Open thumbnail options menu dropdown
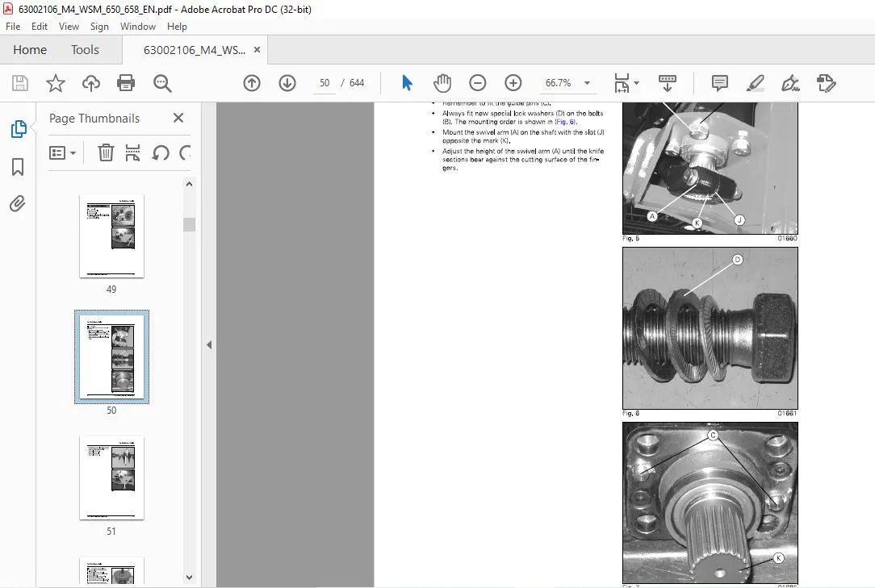The image size is (875, 588). pyautogui.click(x=62, y=152)
